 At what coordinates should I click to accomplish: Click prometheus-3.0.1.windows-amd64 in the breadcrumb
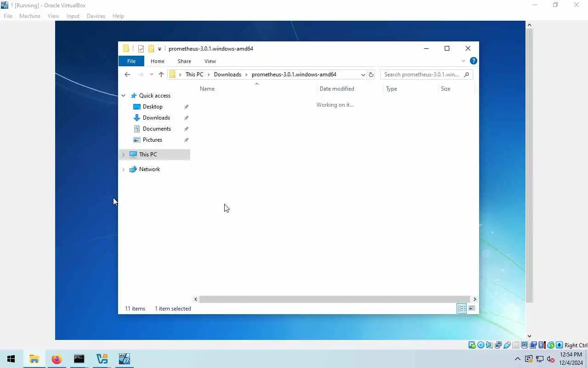294,75
